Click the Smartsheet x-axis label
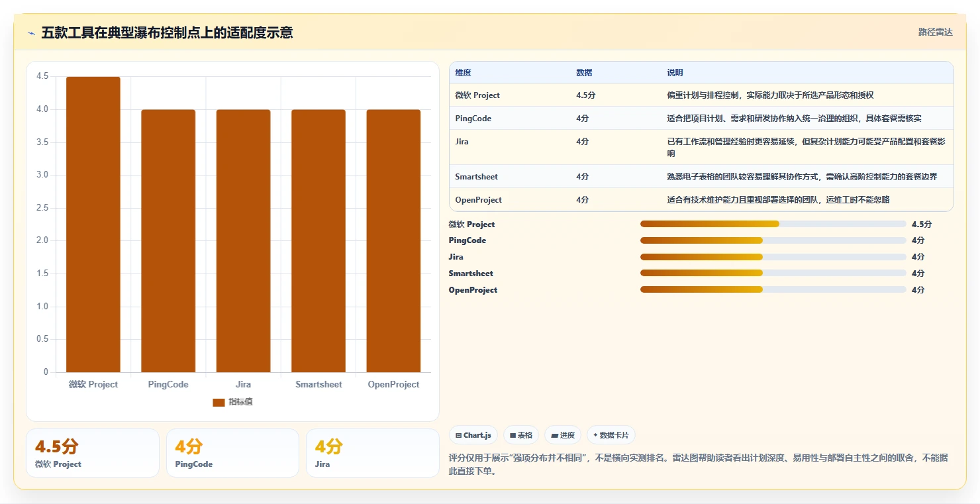This screenshot has height=504, width=980. 318,384
